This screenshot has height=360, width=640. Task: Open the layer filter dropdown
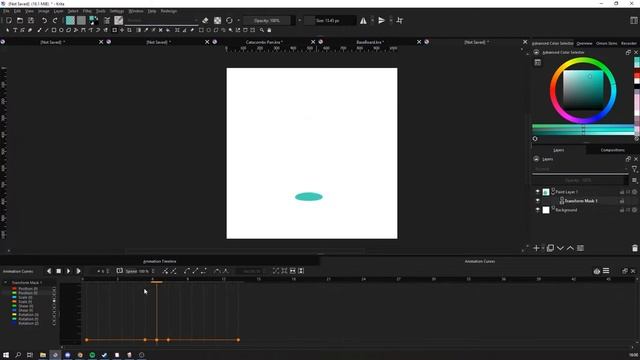click(635, 169)
